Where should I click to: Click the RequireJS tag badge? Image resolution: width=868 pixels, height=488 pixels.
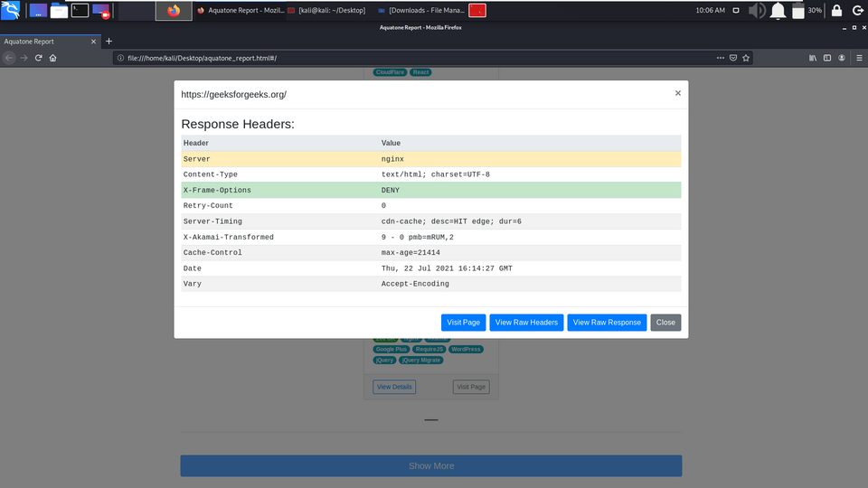click(x=429, y=349)
